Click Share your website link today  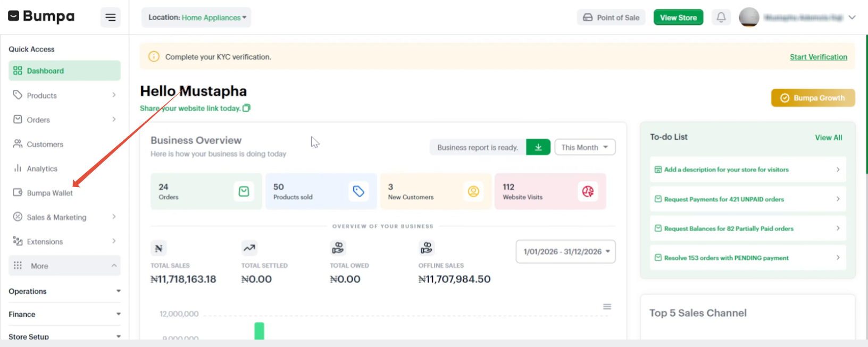190,108
